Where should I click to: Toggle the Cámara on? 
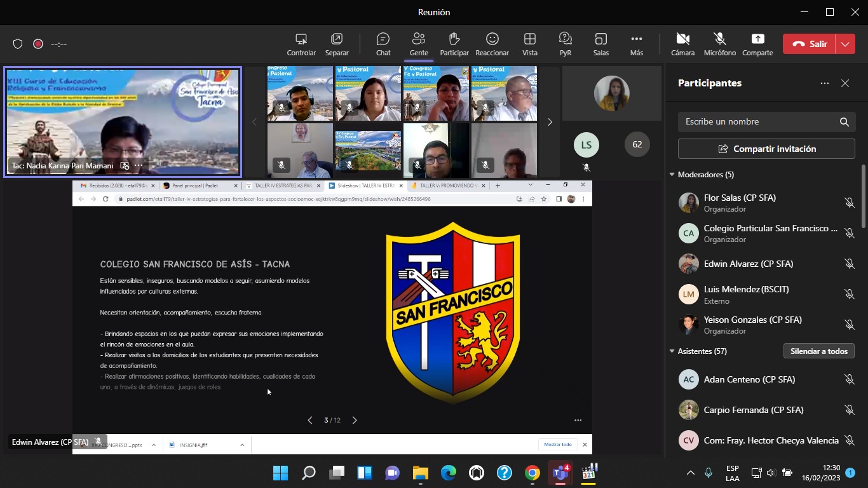(x=682, y=44)
